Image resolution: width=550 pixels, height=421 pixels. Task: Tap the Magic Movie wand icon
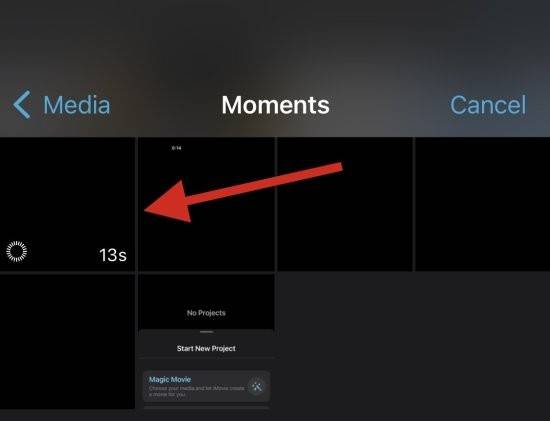257,386
